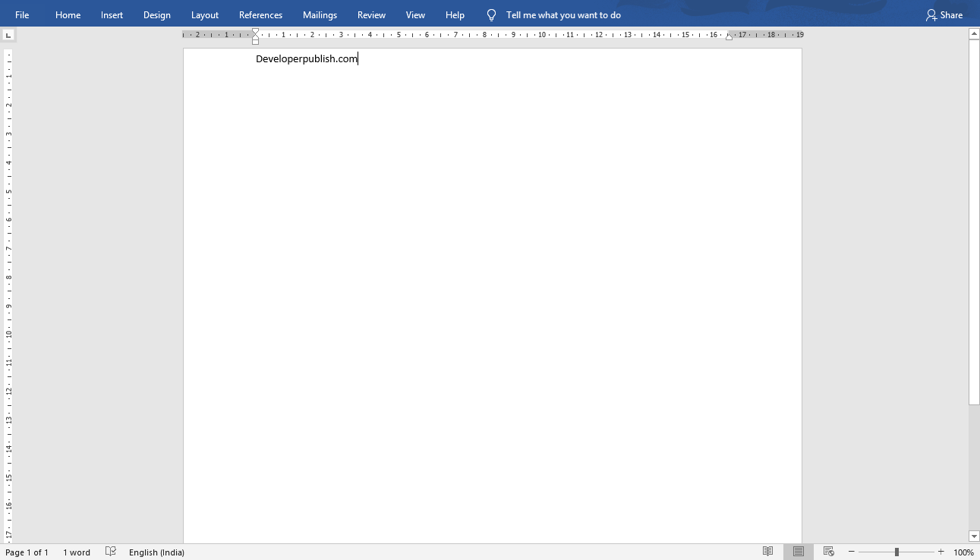Open proofing errors checker in status bar
The height and width of the screenshot is (560, 980).
click(x=110, y=552)
